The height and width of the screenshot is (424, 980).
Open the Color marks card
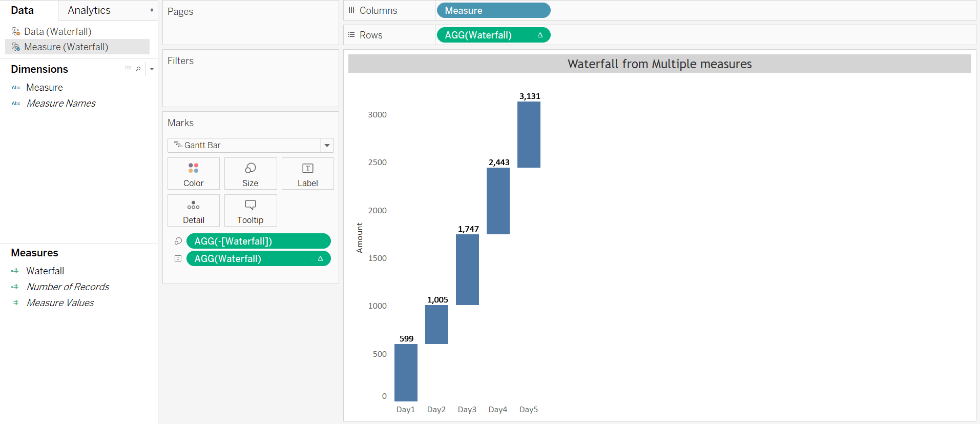(193, 174)
